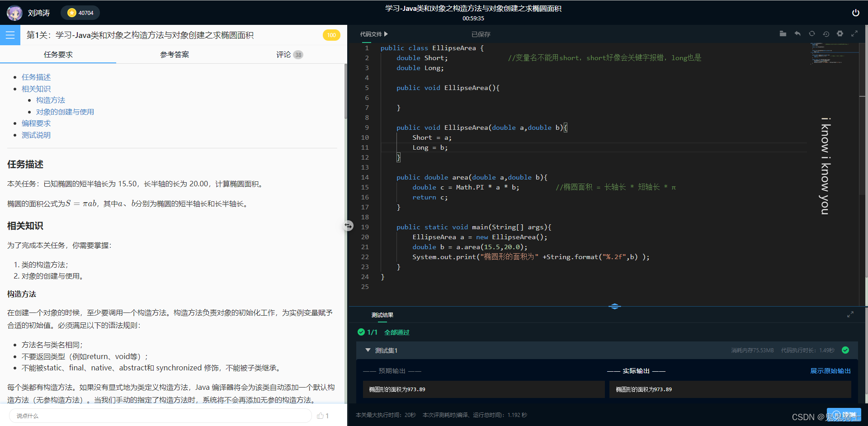Open the hamburger menu icon

(x=10, y=35)
